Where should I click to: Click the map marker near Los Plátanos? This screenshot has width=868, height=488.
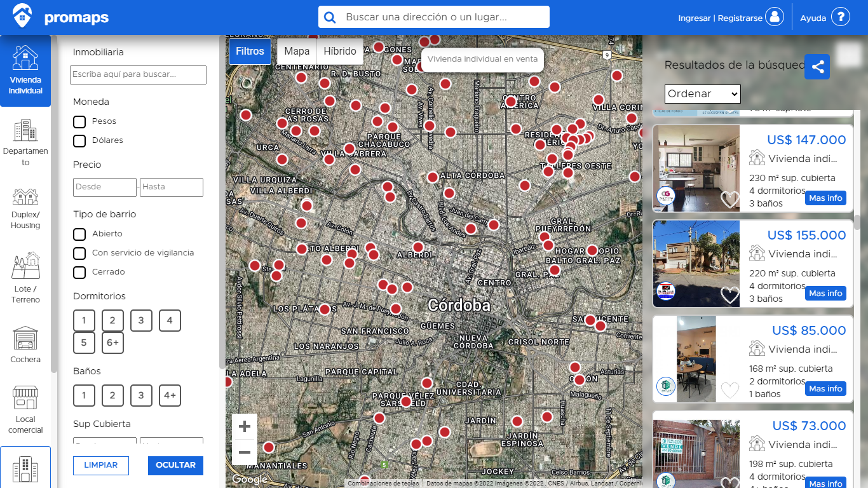pyautogui.click(x=325, y=309)
